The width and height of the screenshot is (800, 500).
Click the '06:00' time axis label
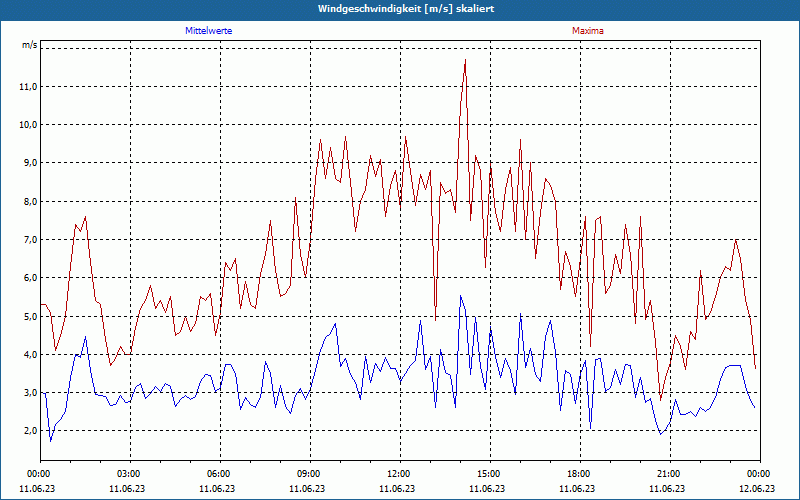pos(220,474)
